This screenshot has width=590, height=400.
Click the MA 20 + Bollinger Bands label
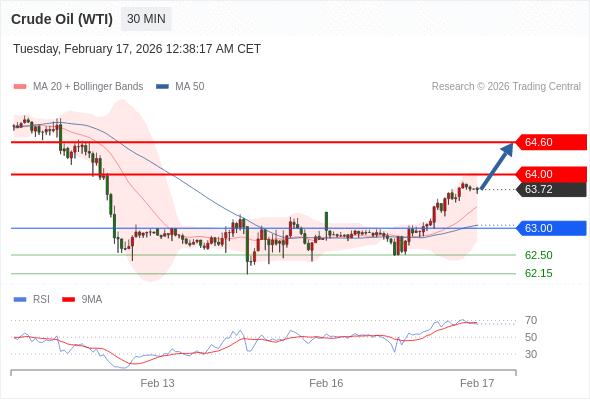(x=88, y=87)
